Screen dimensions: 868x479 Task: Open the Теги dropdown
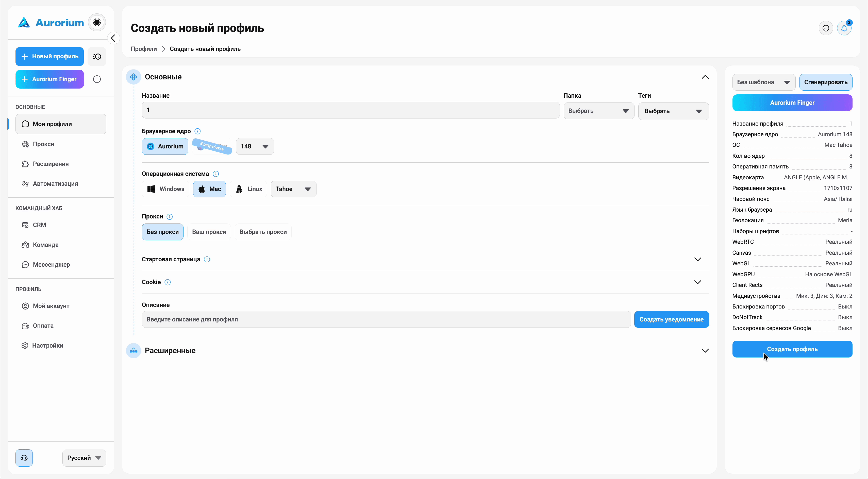(x=674, y=111)
